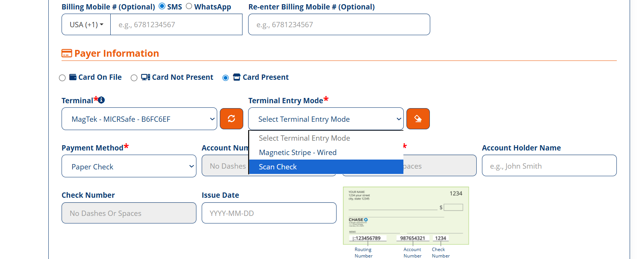Click the sample Chase check image
The width and height of the screenshot is (644, 259).
click(x=406, y=216)
